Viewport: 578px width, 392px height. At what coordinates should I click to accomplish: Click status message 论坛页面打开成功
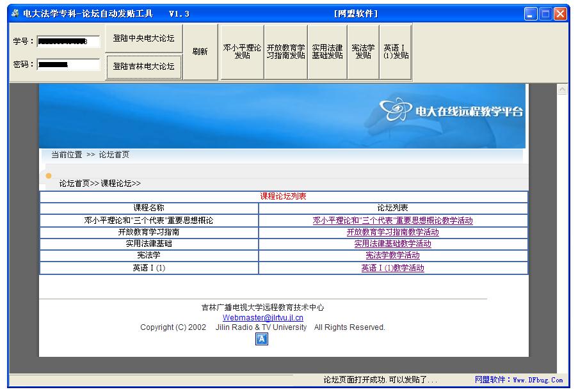click(380, 380)
